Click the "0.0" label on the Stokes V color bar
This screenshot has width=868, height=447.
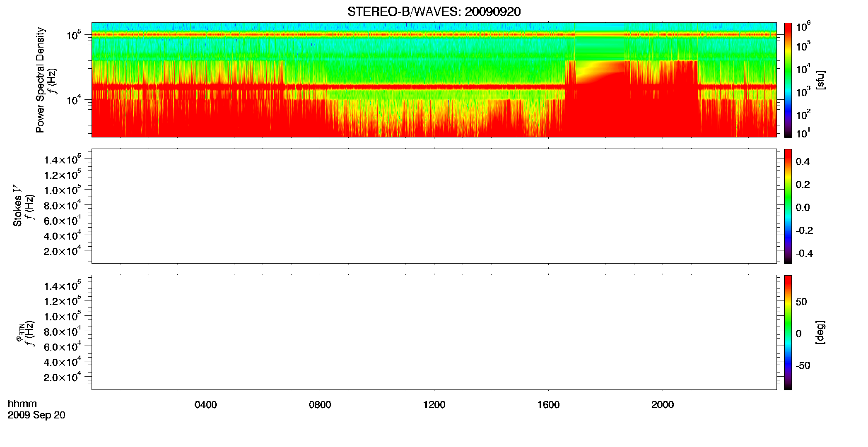tap(803, 207)
